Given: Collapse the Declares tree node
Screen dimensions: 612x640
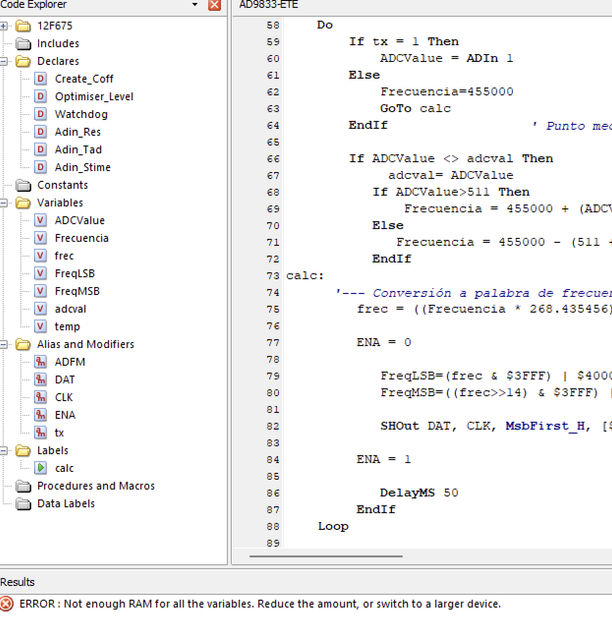Looking at the screenshot, I should pyautogui.click(x=3, y=61).
